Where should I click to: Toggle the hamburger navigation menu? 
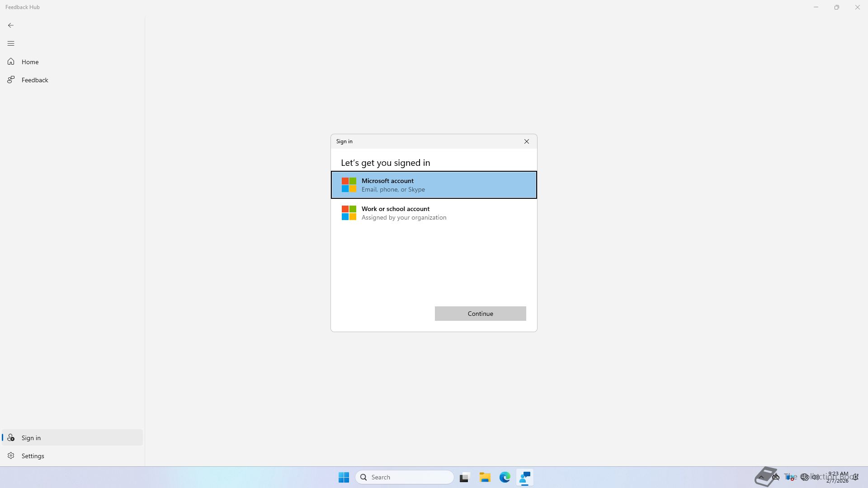[11, 43]
